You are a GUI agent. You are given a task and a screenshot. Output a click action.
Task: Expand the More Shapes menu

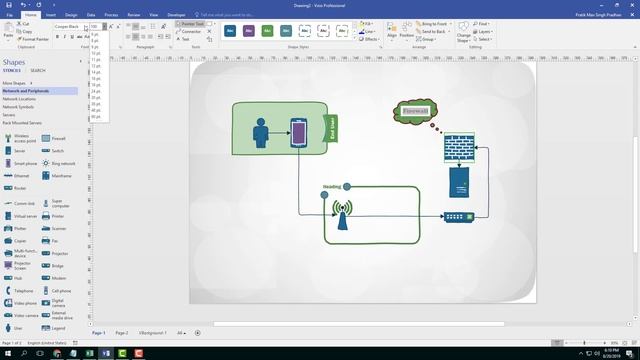coord(17,83)
